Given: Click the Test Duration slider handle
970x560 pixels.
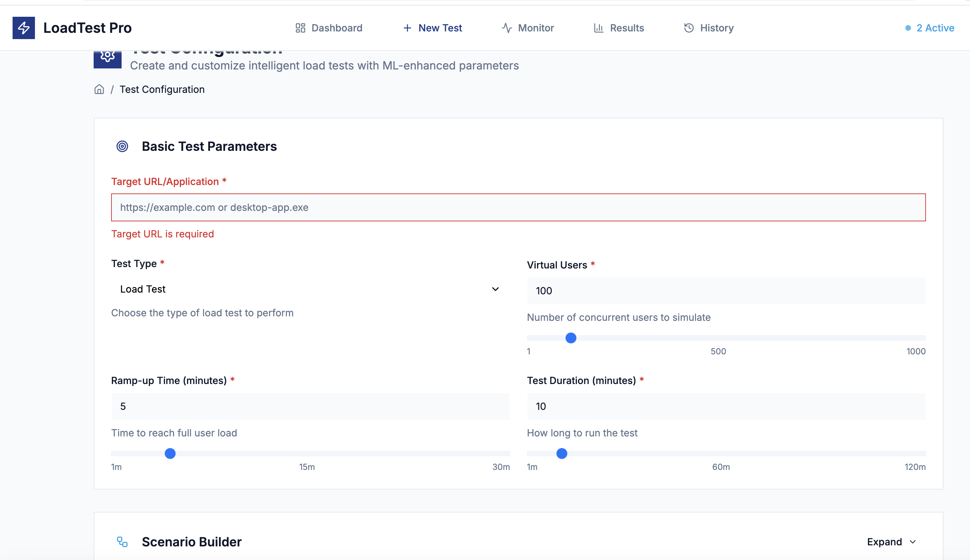Looking at the screenshot, I should coord(562,454).
